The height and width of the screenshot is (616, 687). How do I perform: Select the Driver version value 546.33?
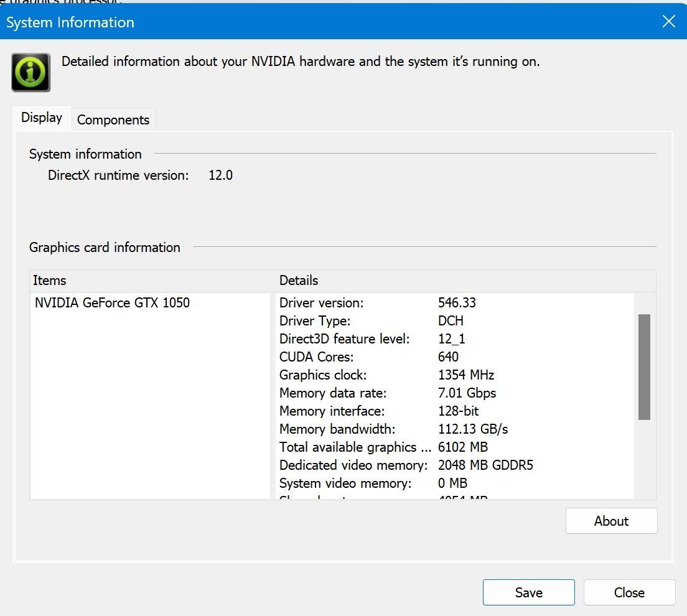[457, 303]
